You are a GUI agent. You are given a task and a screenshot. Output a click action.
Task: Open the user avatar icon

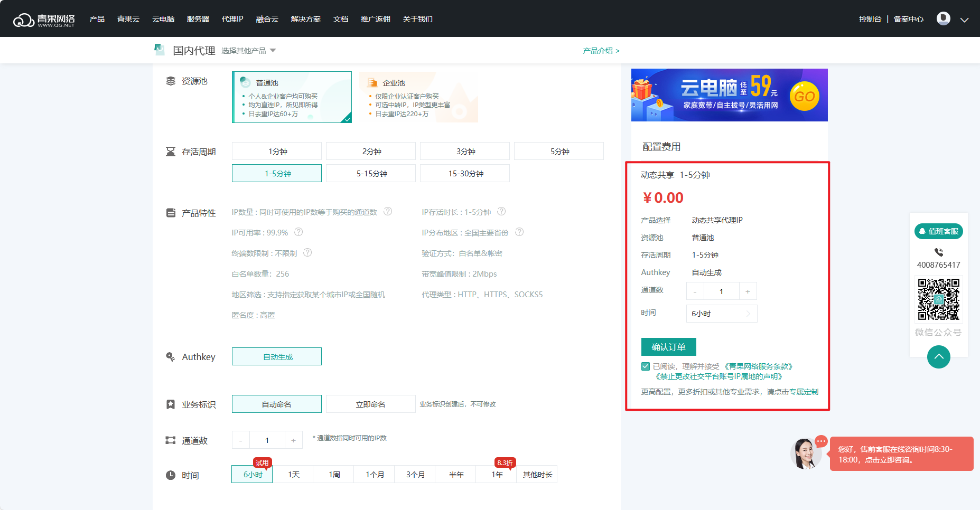[x=943, y=18]
